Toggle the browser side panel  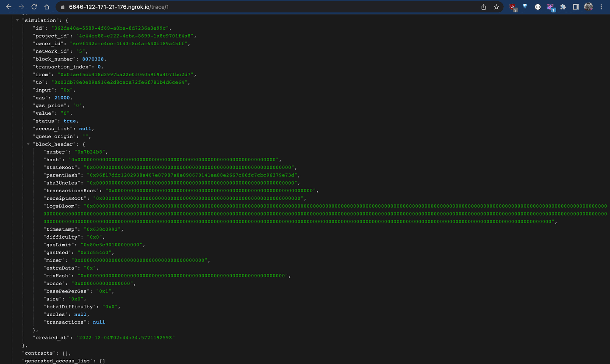[x=576, y=7]
